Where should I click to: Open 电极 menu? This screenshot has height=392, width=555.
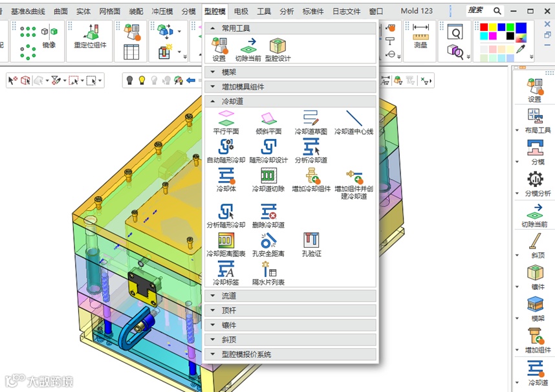[x=241, y=12]
